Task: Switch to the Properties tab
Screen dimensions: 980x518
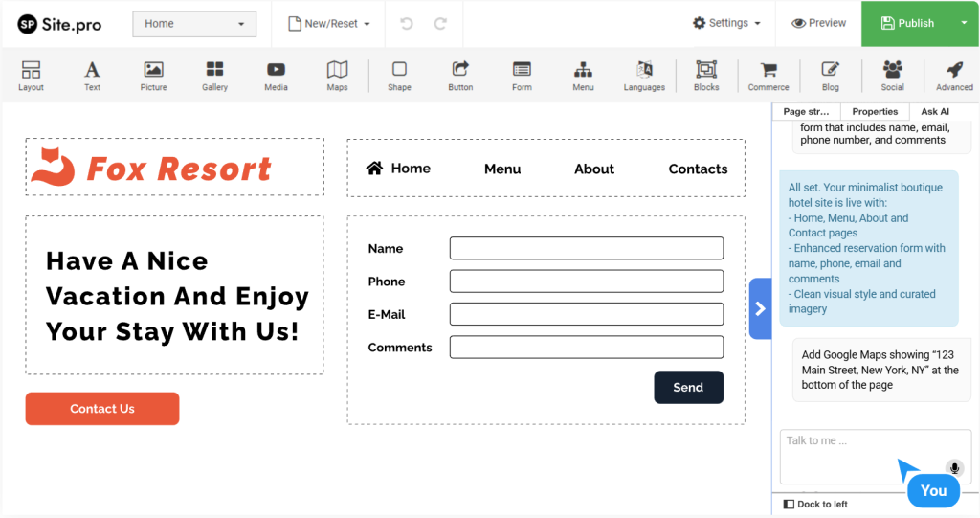Action: coord(874,112)
